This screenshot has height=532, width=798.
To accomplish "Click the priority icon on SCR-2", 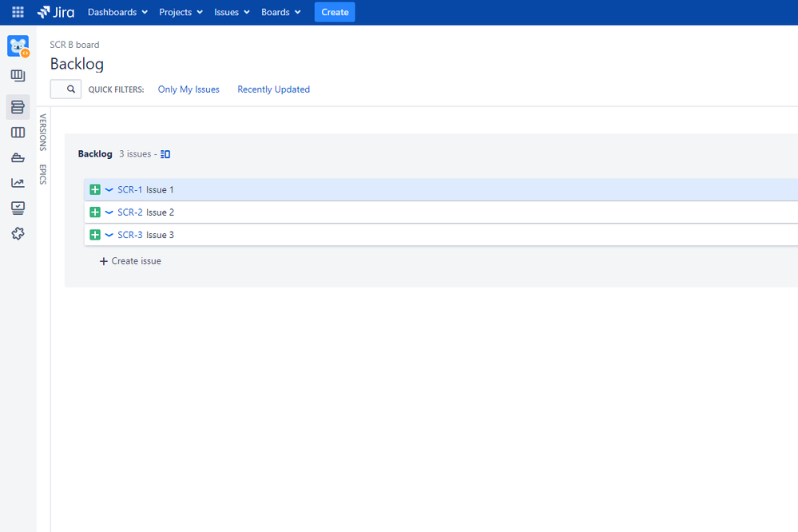I will [x=109, y=212].
